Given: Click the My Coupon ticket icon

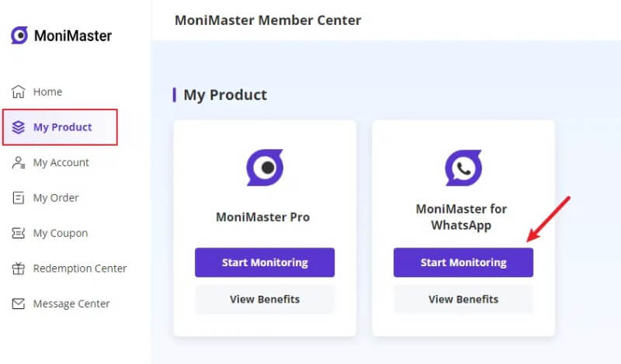Looking at the screenshot, I should click(x=19, y=233).
